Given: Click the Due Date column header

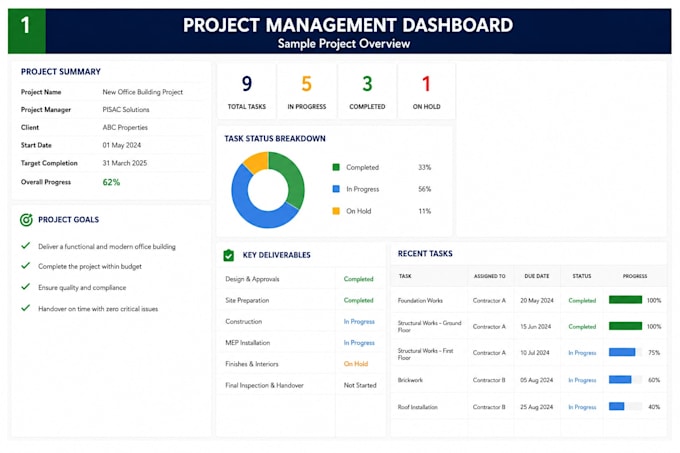Looking at the screenshot, I should point(536,276).
